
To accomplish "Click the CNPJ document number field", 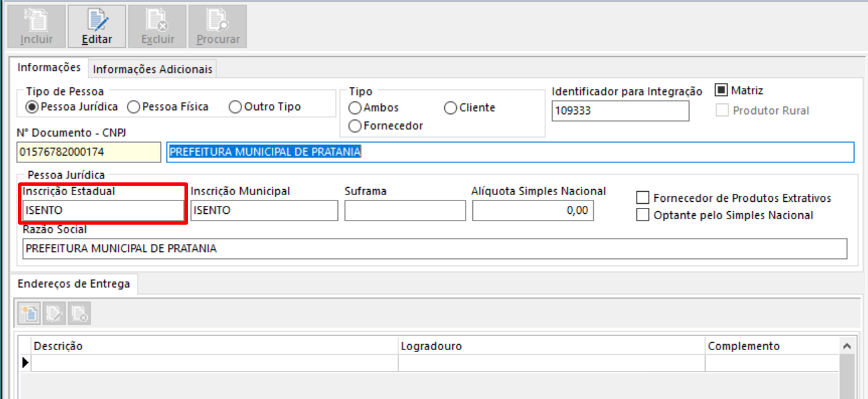I will [89, 152].
